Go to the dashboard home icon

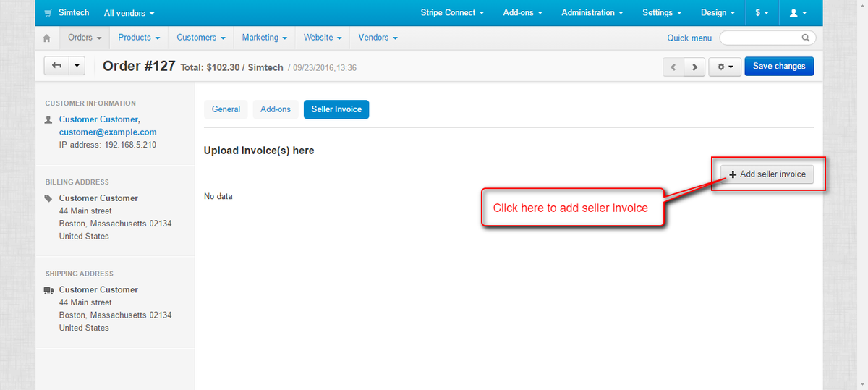pos(47,38)
